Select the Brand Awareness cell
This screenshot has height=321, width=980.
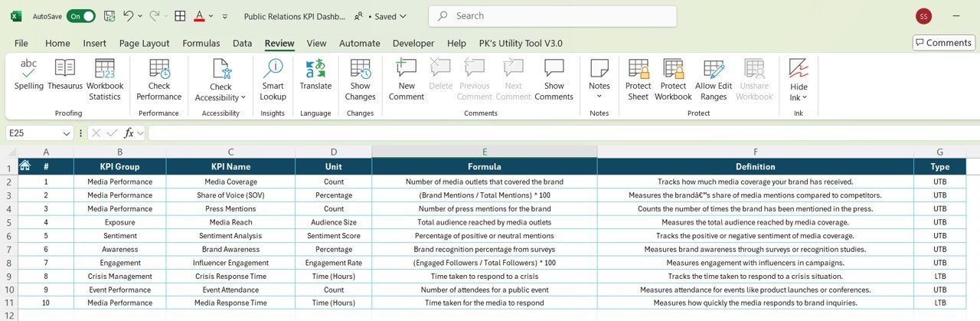230,250
